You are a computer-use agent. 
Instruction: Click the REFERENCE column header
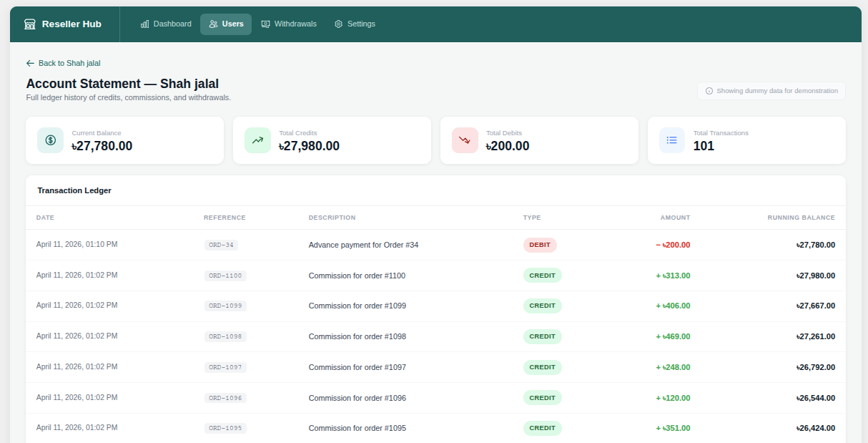tap(225, 218)
